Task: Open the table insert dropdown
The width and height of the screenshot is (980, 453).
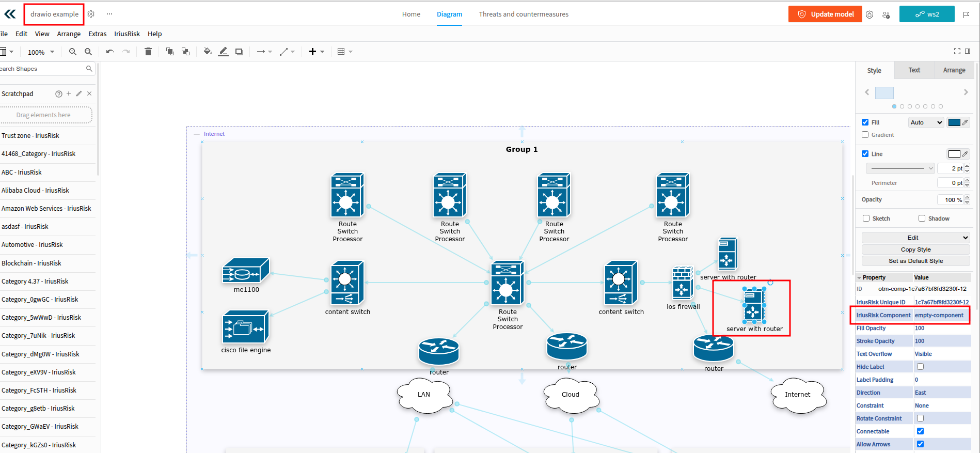Action: pyautogui.click(x=345, y=52)
